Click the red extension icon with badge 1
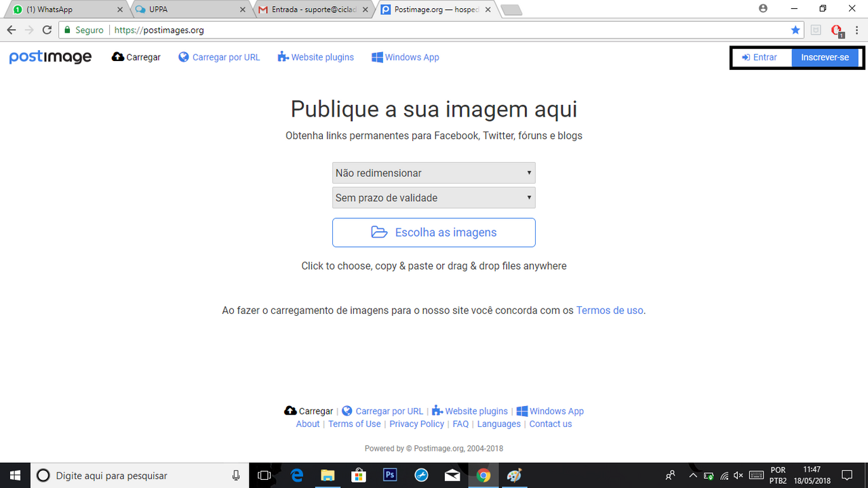Viewport: 868px width, 488px height. pos(837,30)
